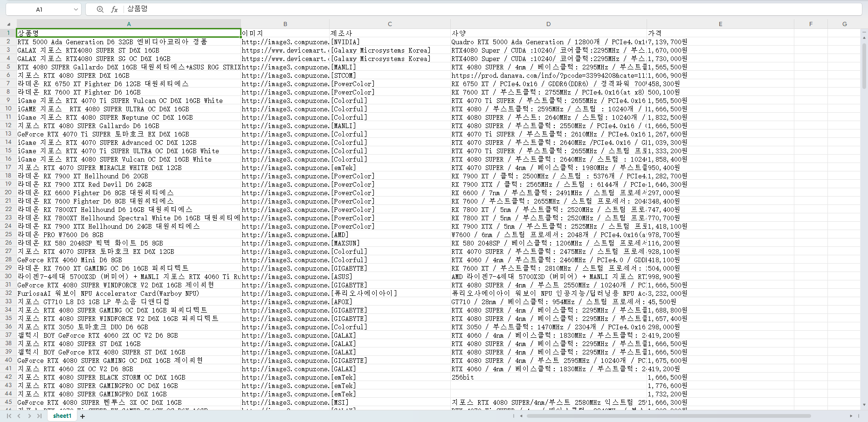Select column E header
The width and height of the screenshot is (868, 422).
[x=720, y=24]
